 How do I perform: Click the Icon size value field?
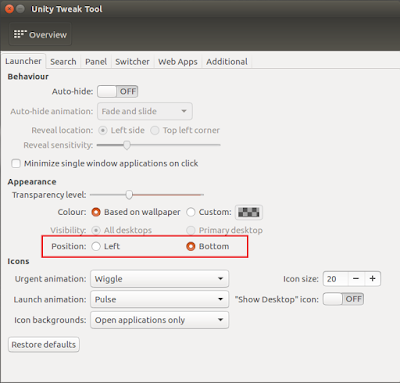[336, 279]
